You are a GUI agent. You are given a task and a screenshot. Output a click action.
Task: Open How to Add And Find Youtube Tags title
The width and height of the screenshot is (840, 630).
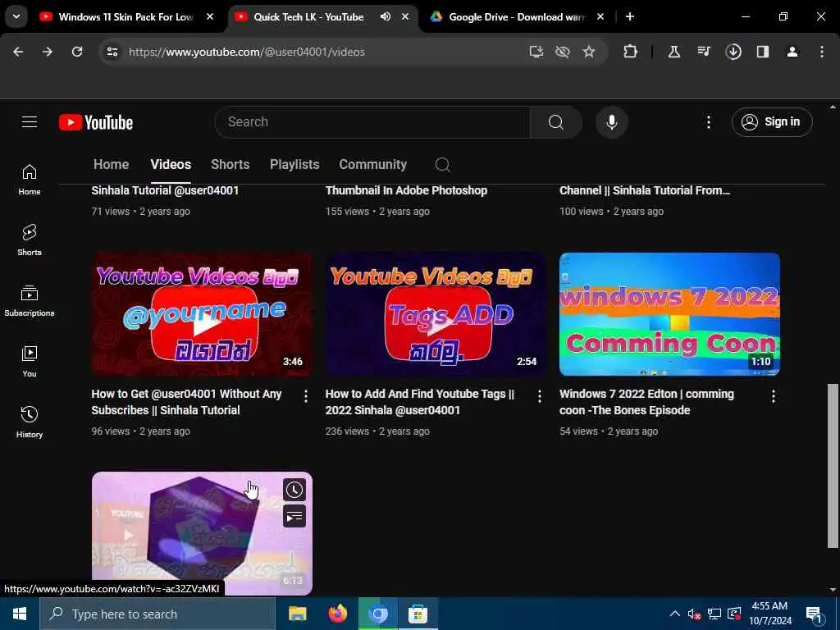click(x=419, y=402)
